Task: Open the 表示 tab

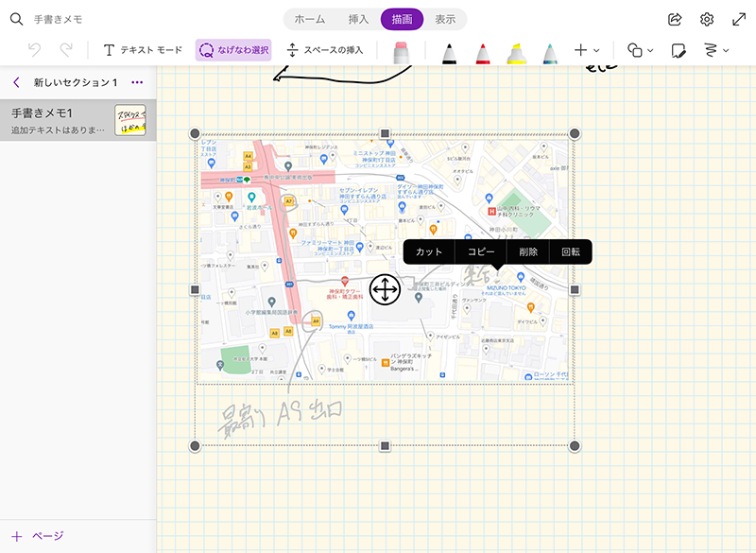Action: coord(445,19)
